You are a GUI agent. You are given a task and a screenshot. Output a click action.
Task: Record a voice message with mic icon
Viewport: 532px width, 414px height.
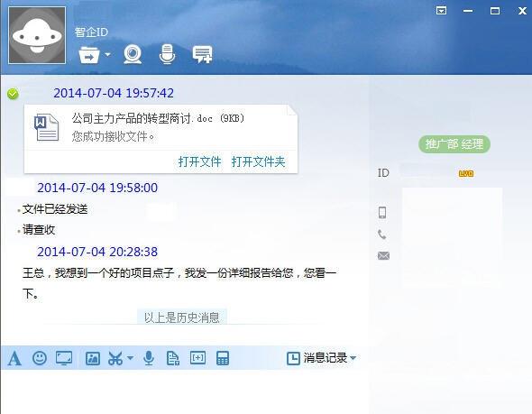pyautogui.click(x=149, y=358)
